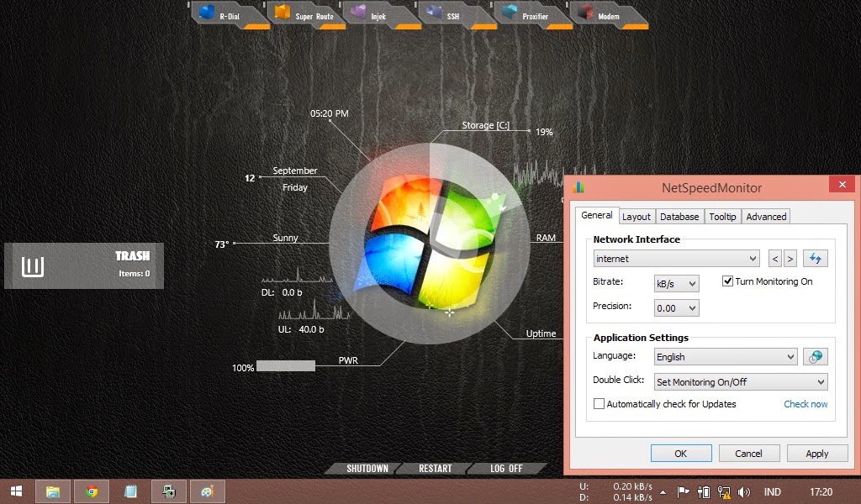Click the NetSpeedMonitor U/D speed readout
The width and height of the screenshot is (861, 504).
[616, 492]
